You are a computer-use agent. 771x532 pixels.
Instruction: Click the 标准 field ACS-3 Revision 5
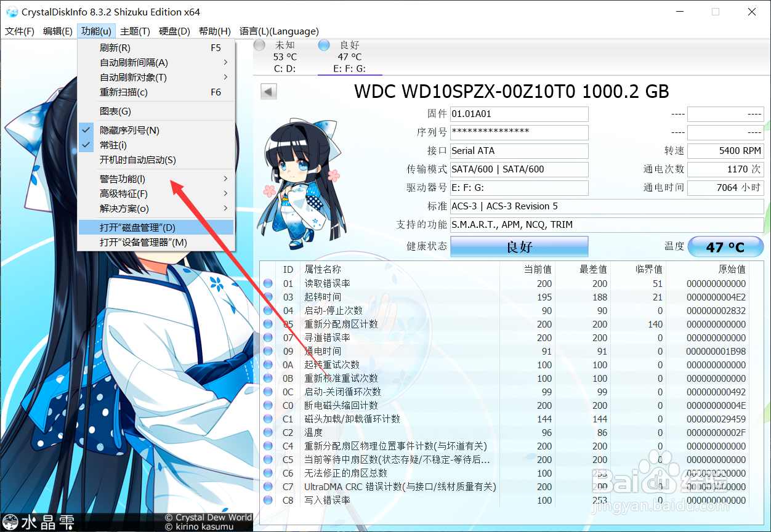pos(607,206)
